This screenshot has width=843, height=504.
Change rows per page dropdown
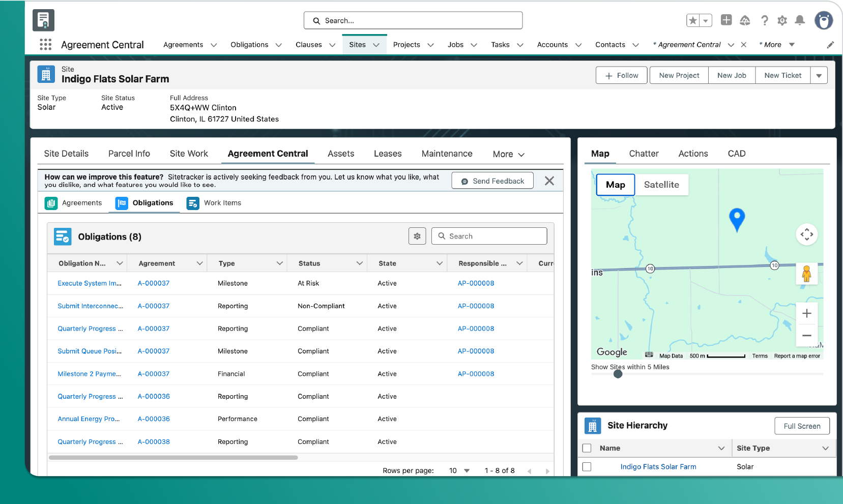459,470
